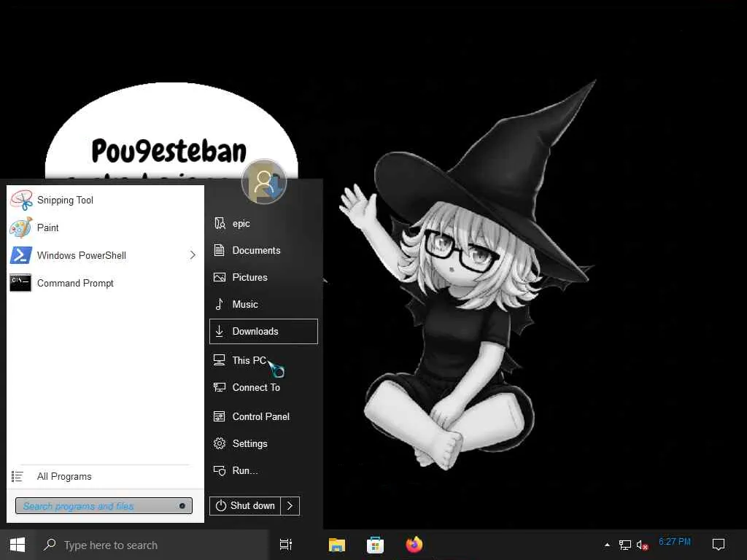This screenshot has height=560, width=747.
Task: Click the muted volume tray icon
Action: (642, 545)
